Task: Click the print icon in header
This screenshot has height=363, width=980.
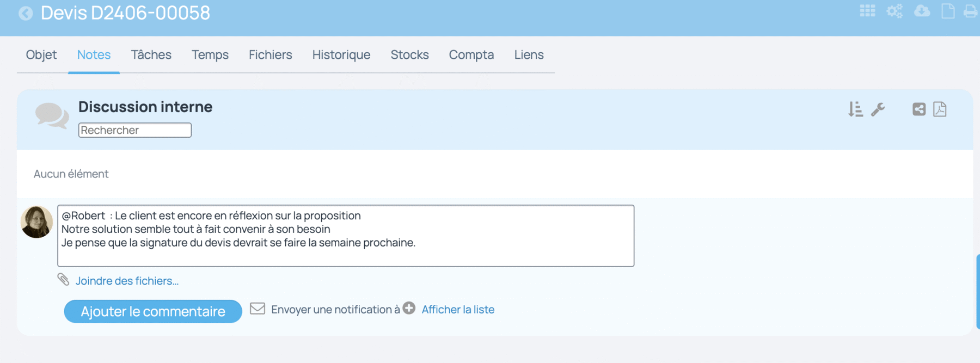Action: click(971, 11)
